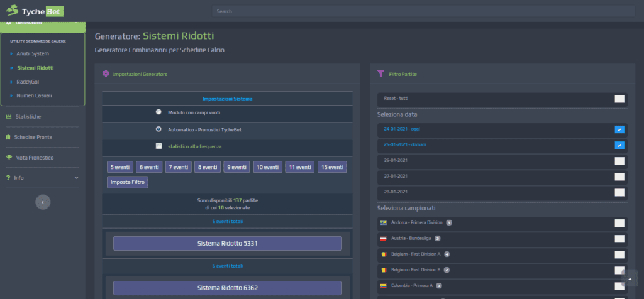644x299 pixels.
Task: Click the Imposta Filtro button
Action: 128,182
